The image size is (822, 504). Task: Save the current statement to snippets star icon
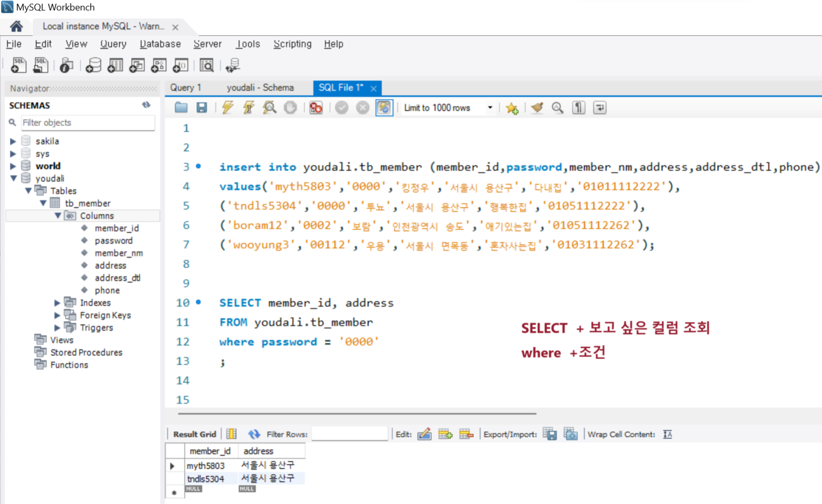pyautogui.click(x=512, y=108)
